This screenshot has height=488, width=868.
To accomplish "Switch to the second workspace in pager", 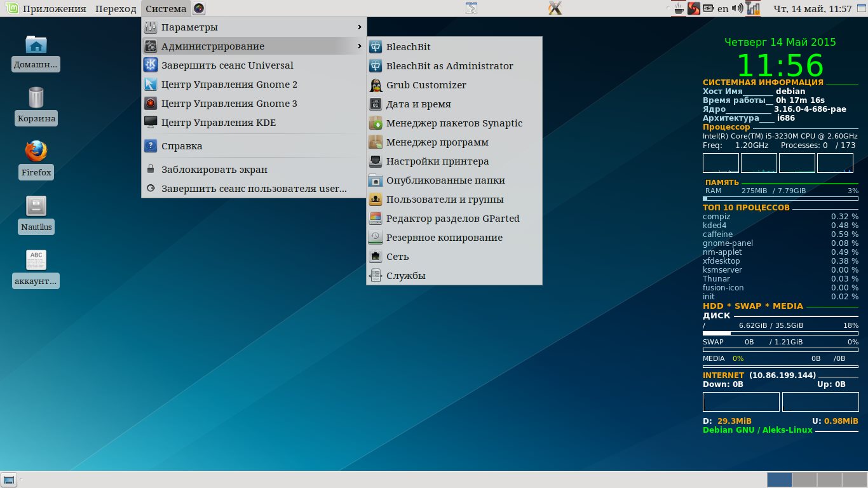I will (804, 480).
